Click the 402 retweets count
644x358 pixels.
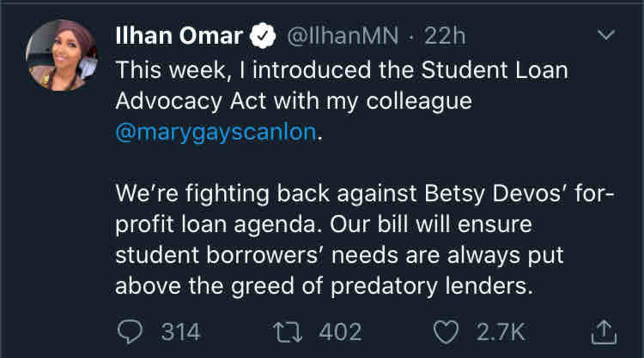[340, 332]
